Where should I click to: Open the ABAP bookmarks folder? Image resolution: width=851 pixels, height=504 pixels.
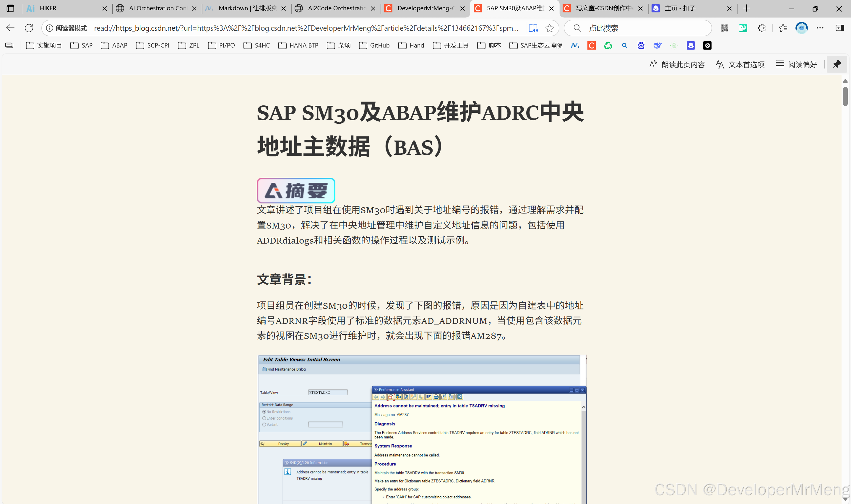click(114, 45)
